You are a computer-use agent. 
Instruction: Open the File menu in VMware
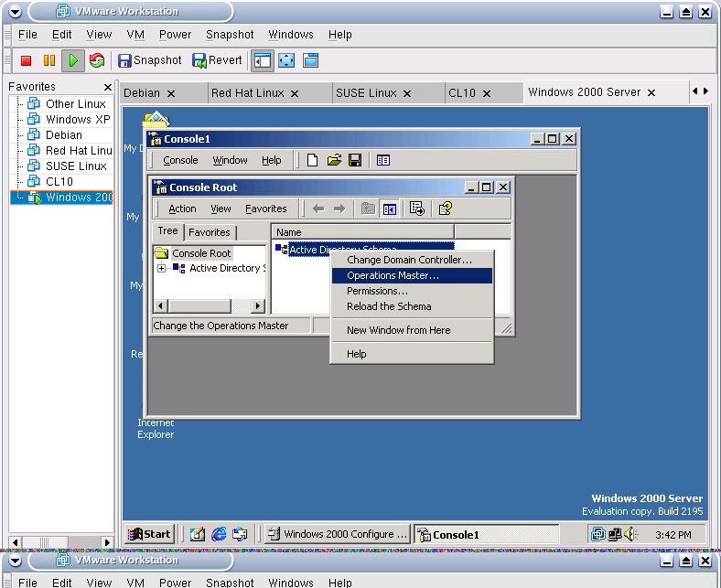27,35
